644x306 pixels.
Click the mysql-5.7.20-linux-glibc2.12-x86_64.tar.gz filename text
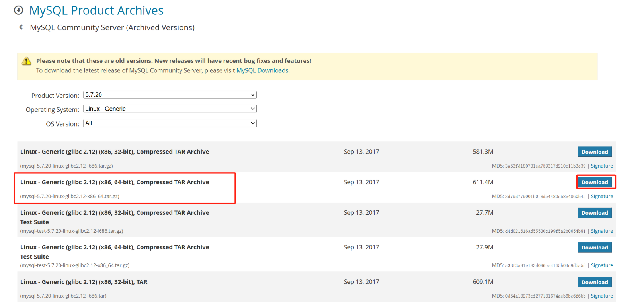coord(70,197)
